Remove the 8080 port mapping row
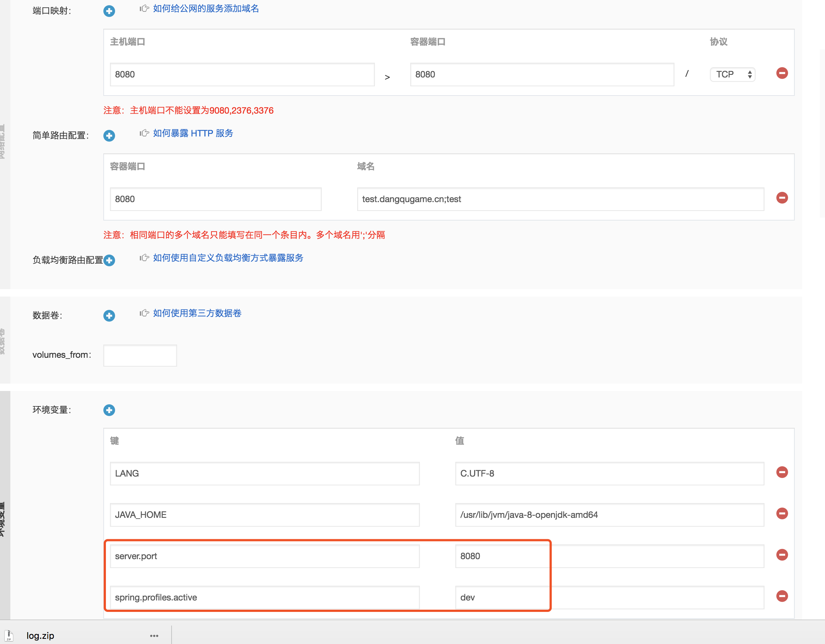The height and width of the screenshot is (644, 825). [x=781, y=73]
